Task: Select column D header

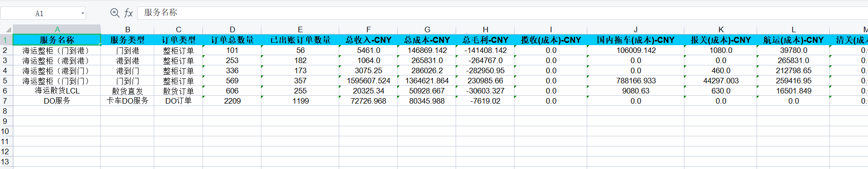Action: (232, 29)
